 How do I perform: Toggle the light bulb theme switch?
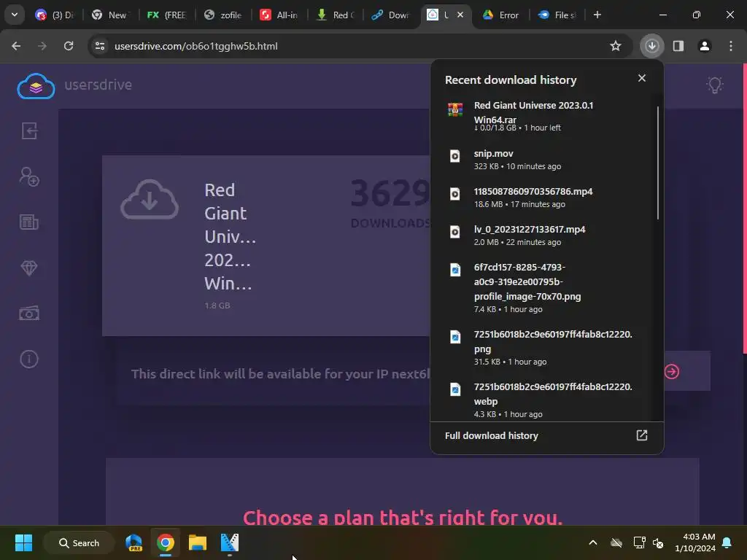point(715,85)
